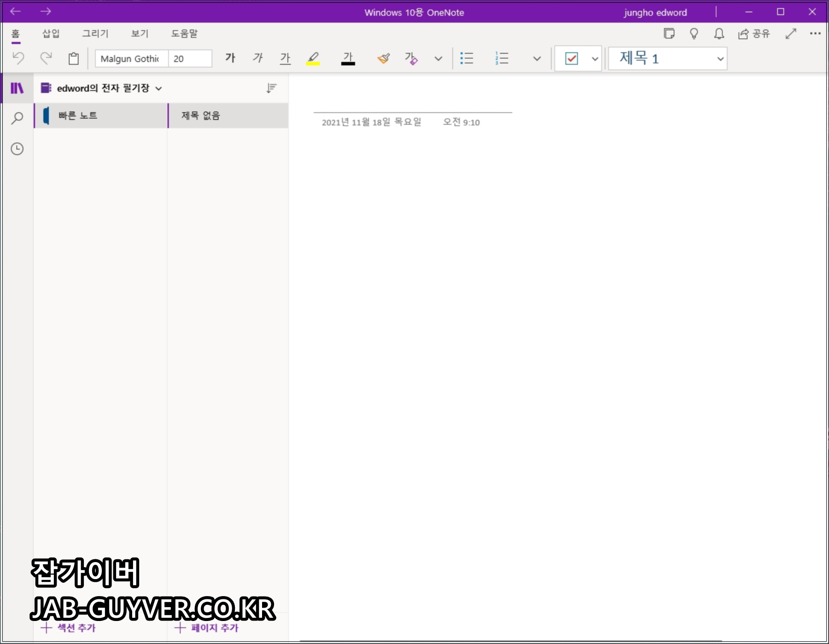The height and width of the screenshot is (644, 829).
Task: Switch to the 보기 tab
Action: 140,34
